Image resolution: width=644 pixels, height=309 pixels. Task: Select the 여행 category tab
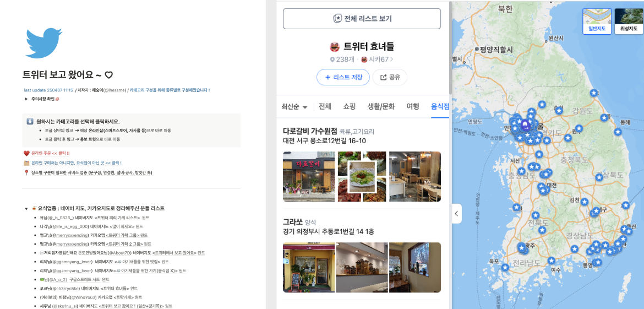413,106
